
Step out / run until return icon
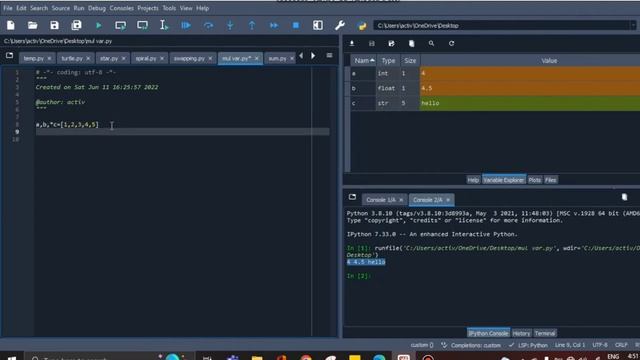pos(252,25)
